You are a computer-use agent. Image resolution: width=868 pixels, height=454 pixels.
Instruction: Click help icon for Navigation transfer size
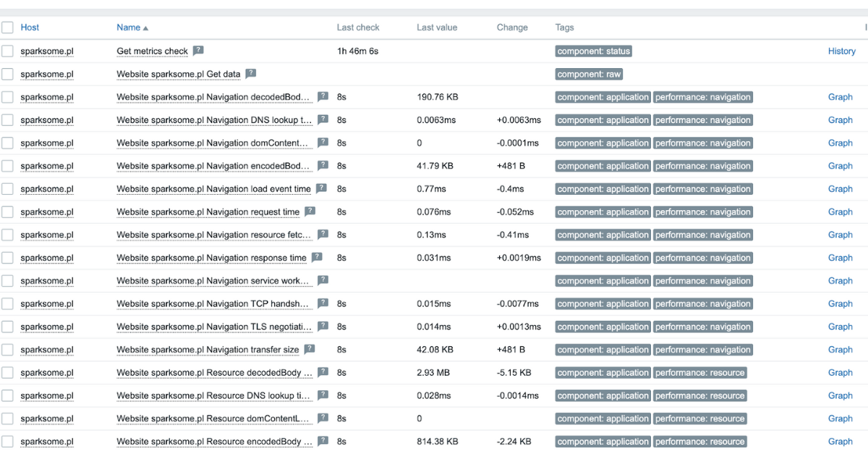click(310, 350)
